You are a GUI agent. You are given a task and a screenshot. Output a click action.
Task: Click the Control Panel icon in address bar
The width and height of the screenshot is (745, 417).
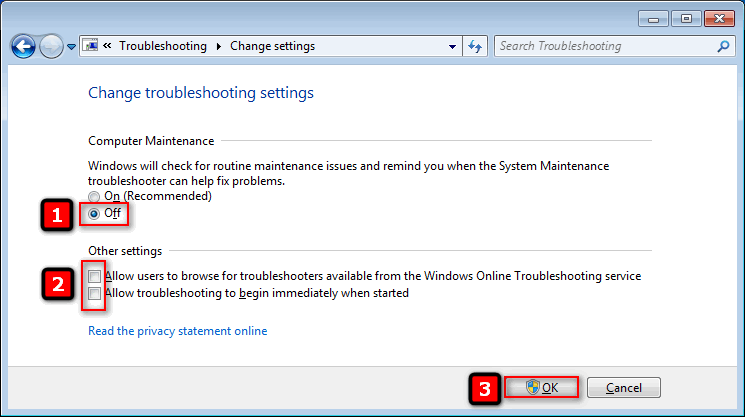[91, 46]
